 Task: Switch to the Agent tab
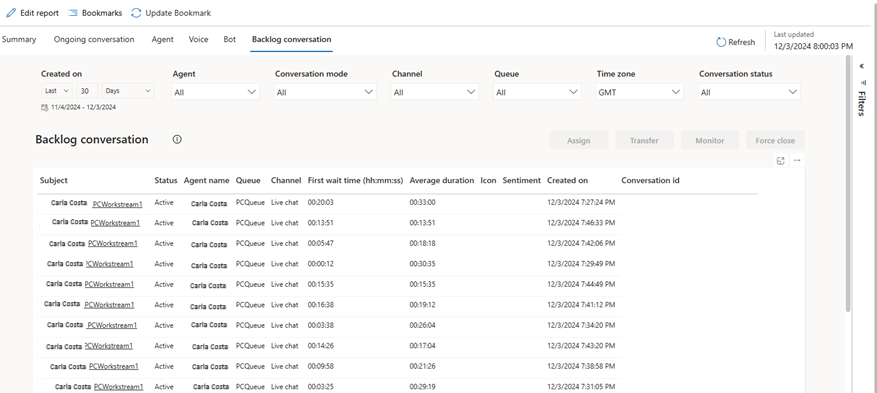[x=163, y=40]
